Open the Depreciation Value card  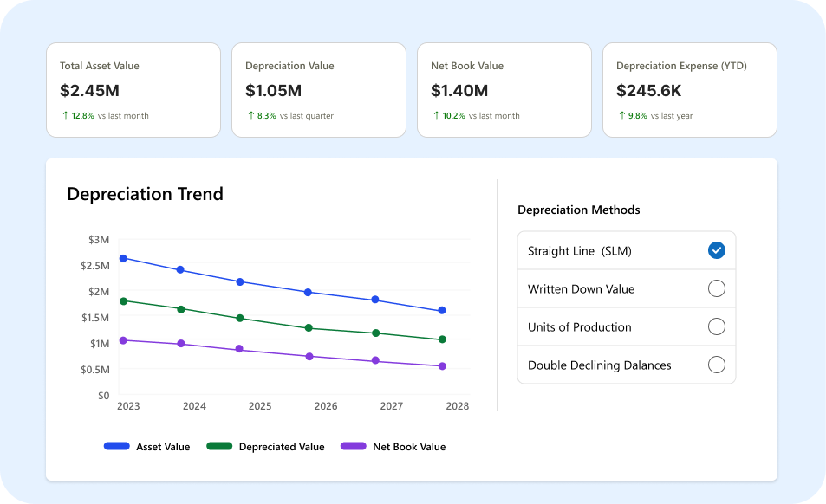click(319, 90)
